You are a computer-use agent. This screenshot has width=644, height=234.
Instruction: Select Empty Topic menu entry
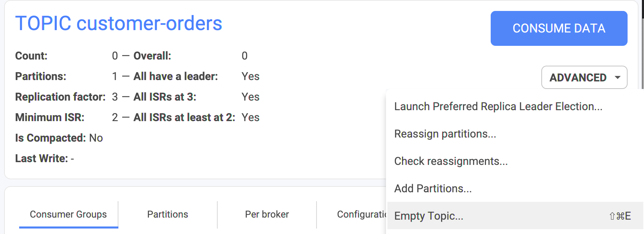515,216
